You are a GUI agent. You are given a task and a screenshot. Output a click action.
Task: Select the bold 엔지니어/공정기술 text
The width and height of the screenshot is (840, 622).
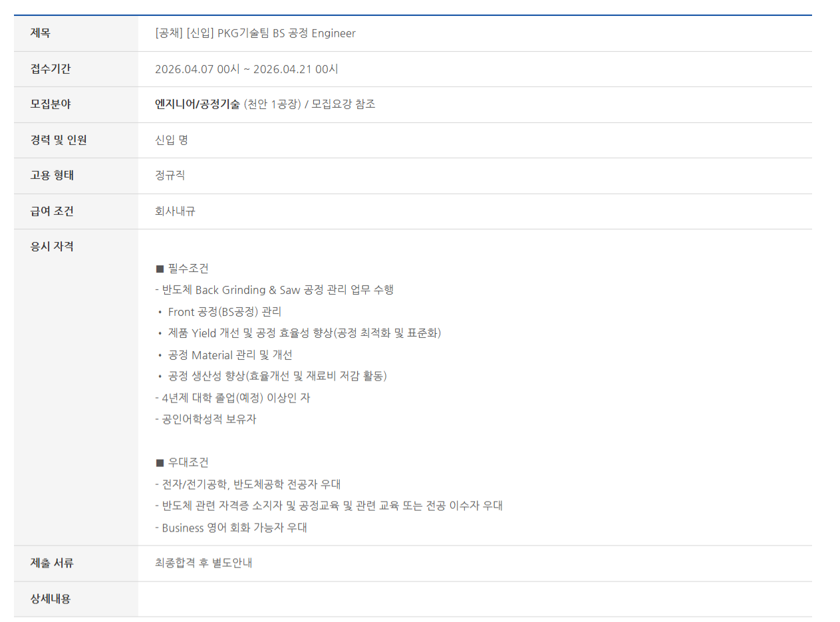[197, 104]
